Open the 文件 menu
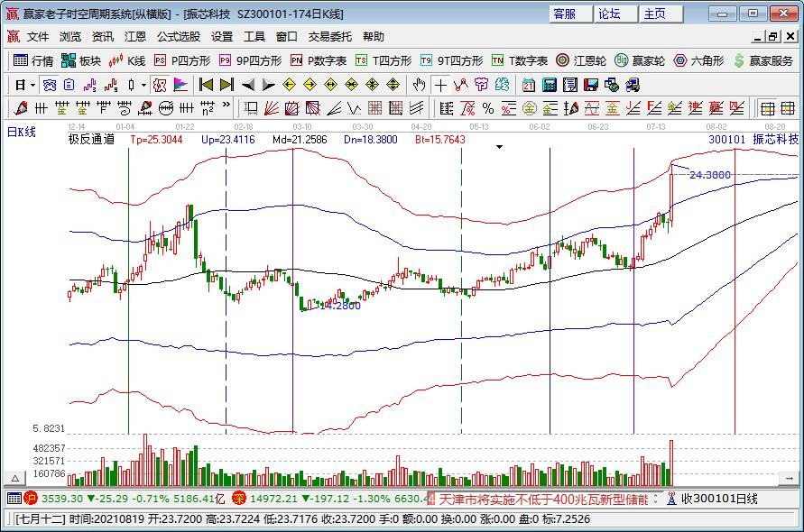 (x=38, y=37)
